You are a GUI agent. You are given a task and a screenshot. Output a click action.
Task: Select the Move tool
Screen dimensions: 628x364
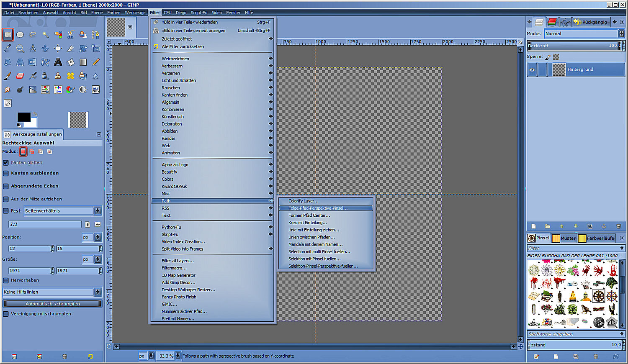45,49
